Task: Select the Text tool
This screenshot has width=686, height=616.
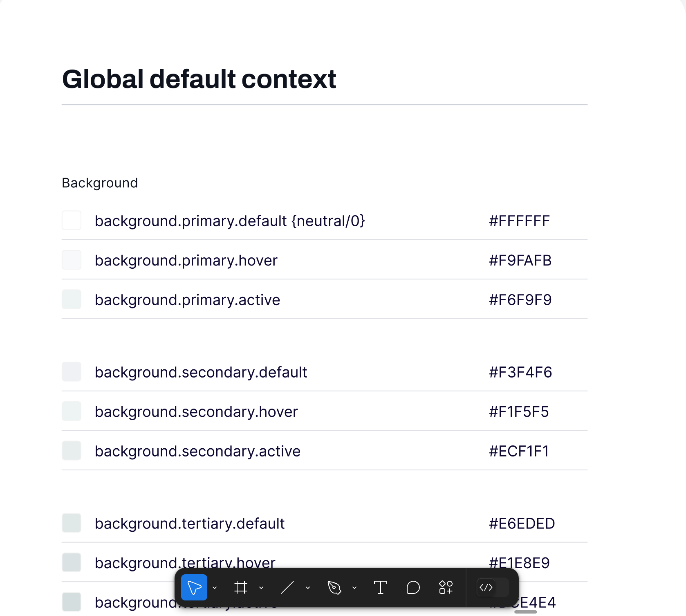Action: click(381, 587)
